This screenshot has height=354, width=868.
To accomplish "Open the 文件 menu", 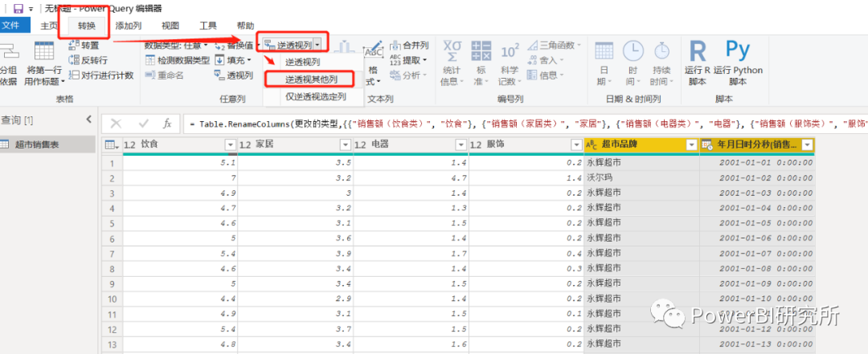I will [12, 25].
